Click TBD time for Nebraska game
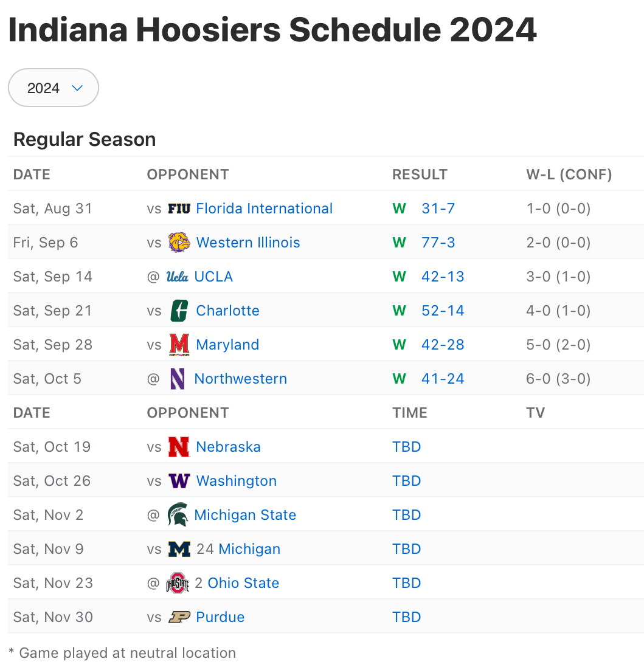 coord(407,447)
